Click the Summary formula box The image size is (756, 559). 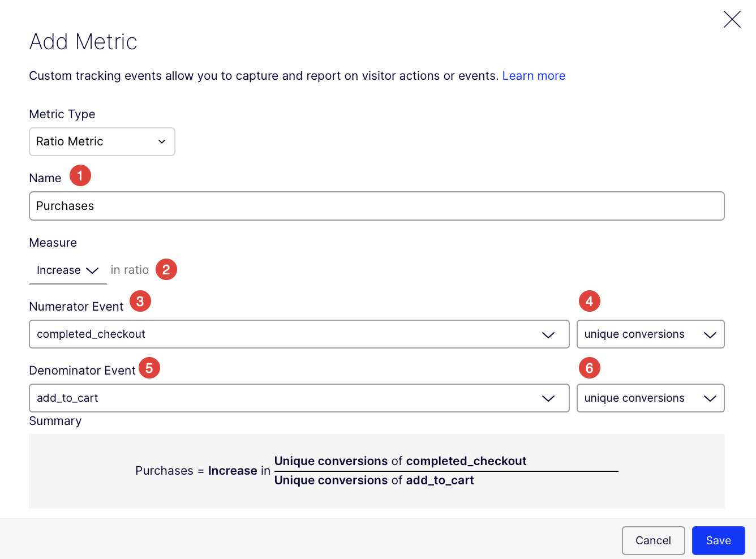376,471
